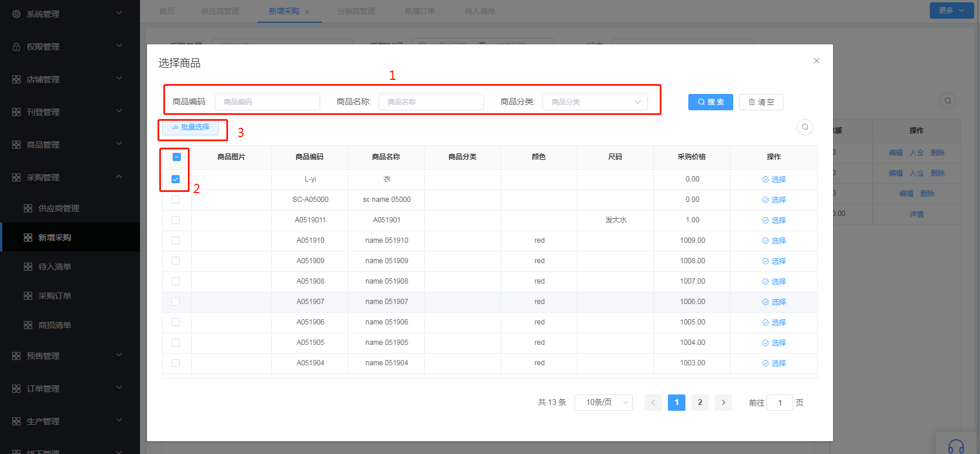Switch to the 首页 tab
The width and height of the screenshot is (980, 454).
pos(167,11)
